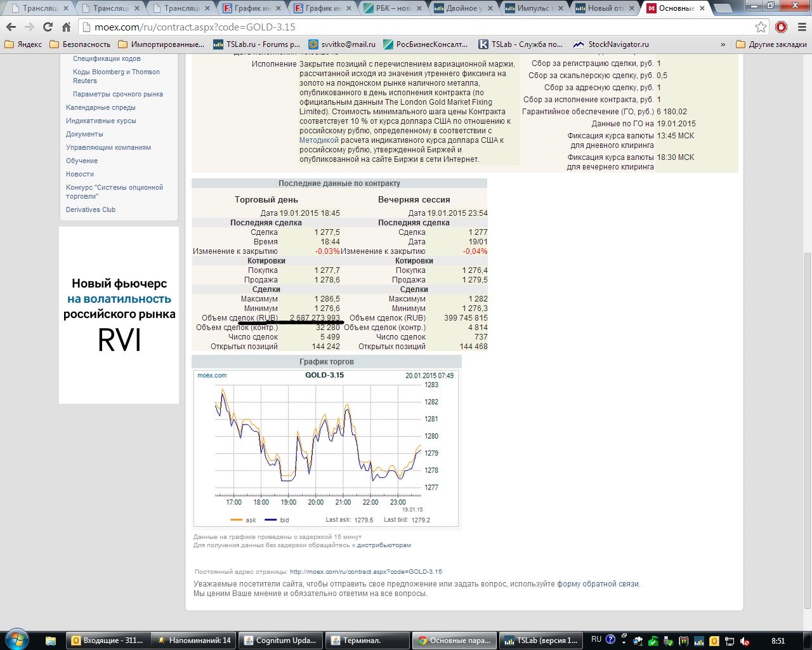Close the Основные tab

tap(702, 8)
